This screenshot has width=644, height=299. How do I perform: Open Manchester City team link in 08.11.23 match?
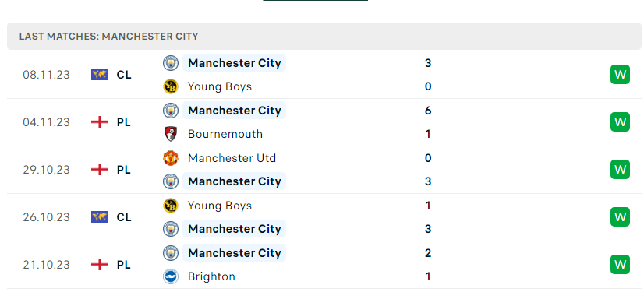tap(234, 63)
